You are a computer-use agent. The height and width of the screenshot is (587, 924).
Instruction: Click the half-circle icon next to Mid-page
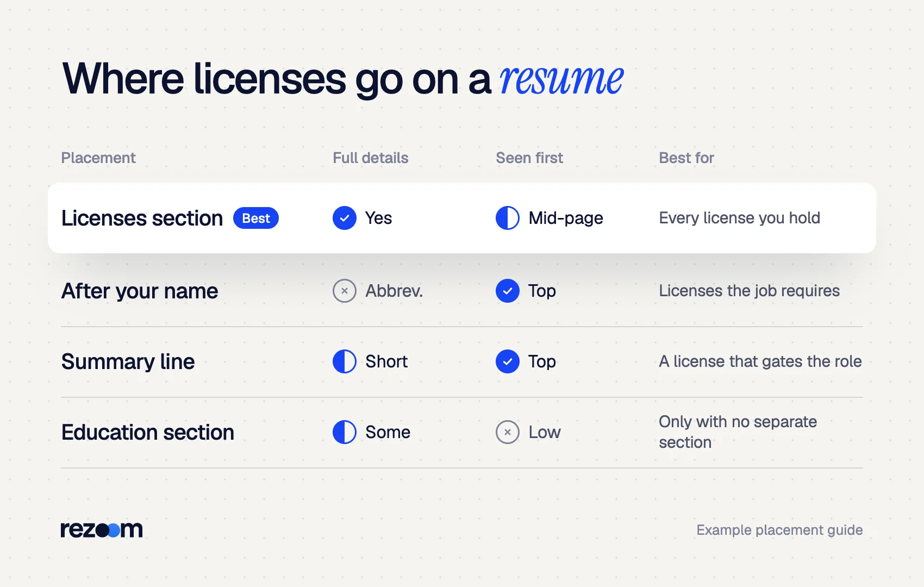click(x=508, y=218)
